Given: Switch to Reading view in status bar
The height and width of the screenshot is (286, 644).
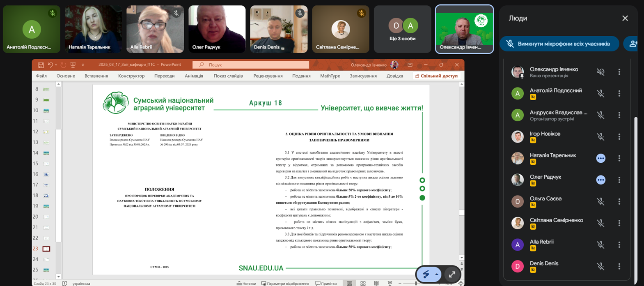Looking at the screenshot, I should 376,284.
